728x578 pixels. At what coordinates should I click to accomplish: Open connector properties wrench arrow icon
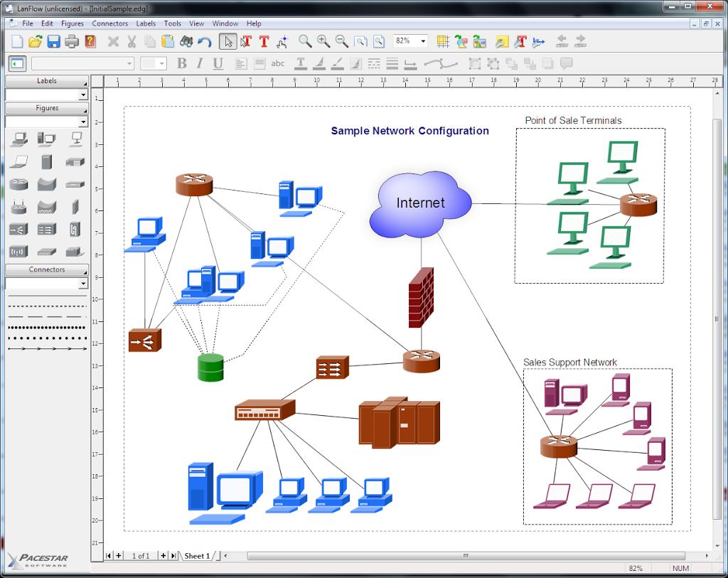[539, 42]
